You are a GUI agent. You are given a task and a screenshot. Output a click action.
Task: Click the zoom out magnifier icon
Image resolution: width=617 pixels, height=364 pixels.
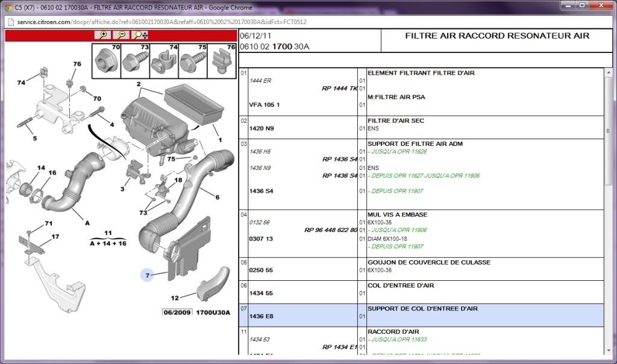point(121,35)
